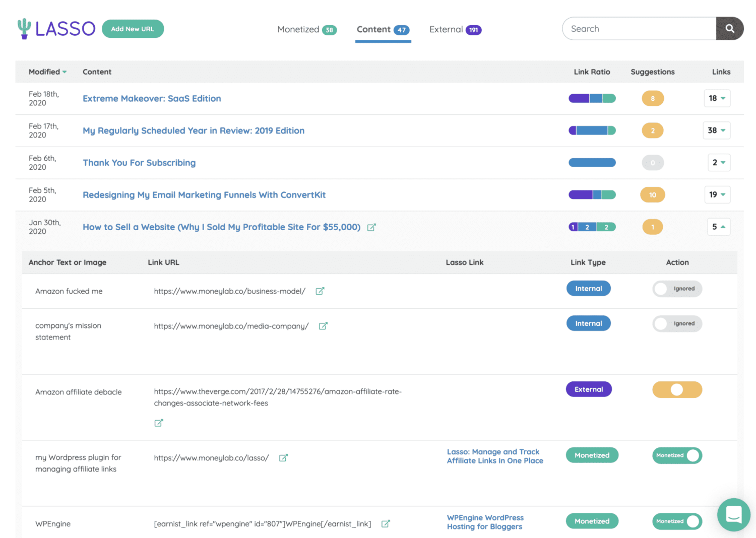Click the Add New URL button
The width and height of the screenshot is (756, 538).
(133, 29)
